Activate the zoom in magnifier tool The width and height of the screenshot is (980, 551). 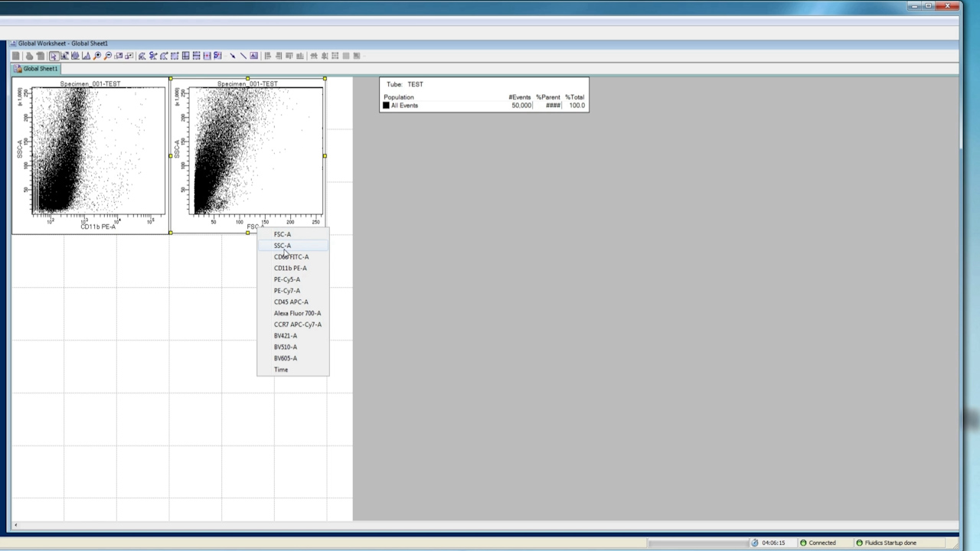pos(97,56)
